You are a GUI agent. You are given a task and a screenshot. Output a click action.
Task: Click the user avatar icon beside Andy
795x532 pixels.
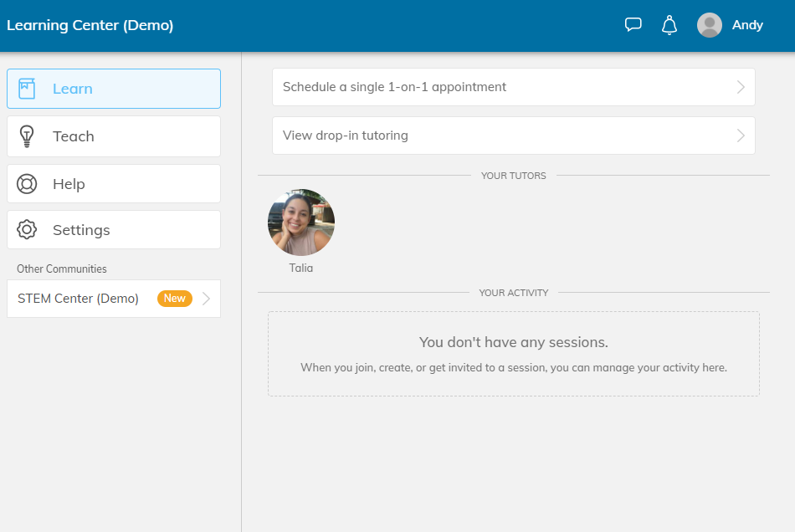tap(710, 25)
